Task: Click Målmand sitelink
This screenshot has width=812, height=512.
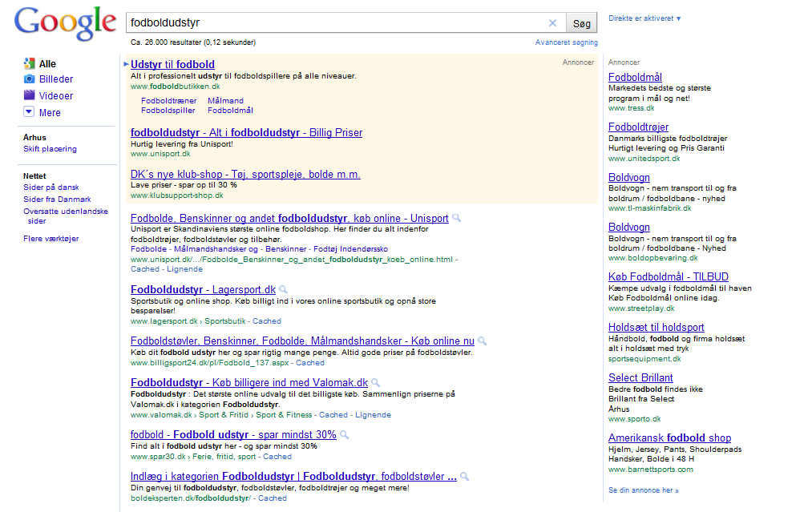Action: click(x=225, y=100)
